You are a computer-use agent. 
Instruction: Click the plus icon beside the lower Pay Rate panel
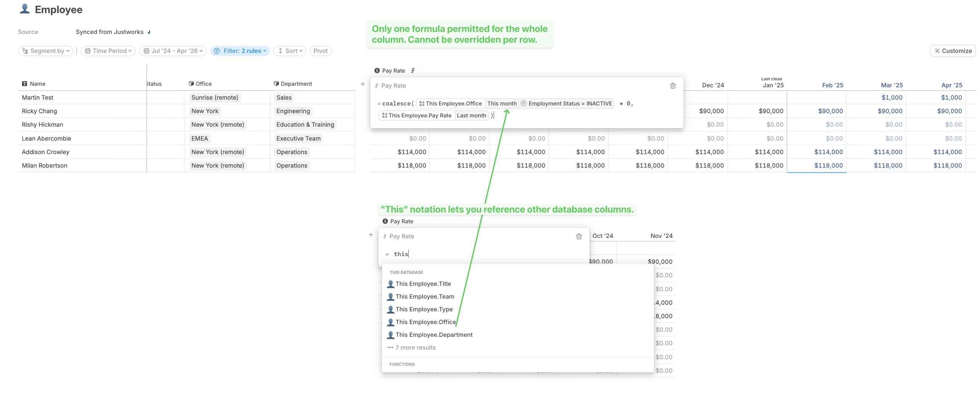[x=371, y=234]
